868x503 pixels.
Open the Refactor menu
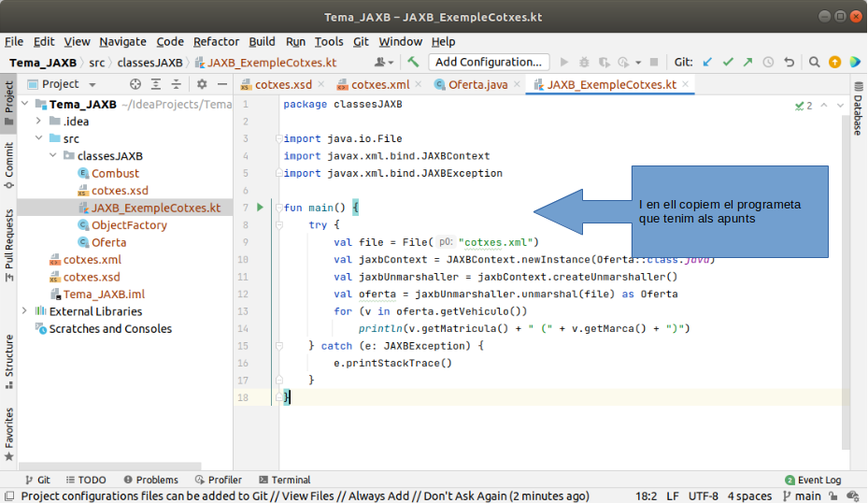(x=216, y=41)
